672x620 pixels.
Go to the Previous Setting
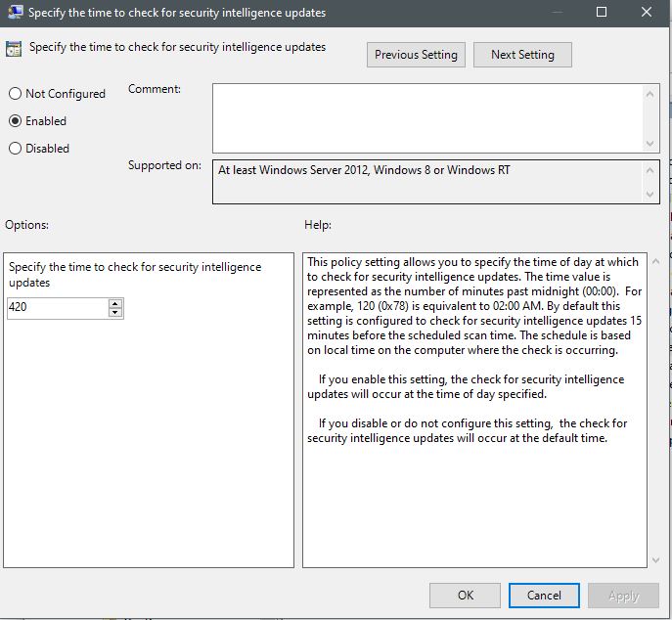coord(416,55)
